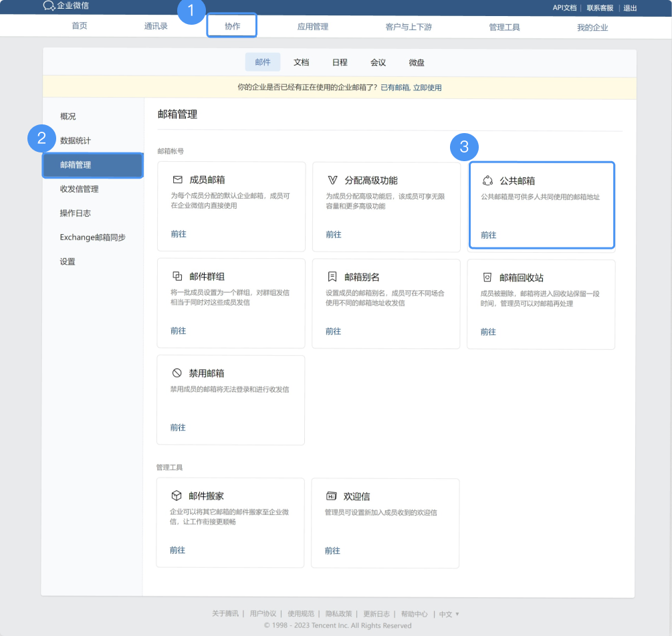Click the 成员邮箱 card title
This screenshot has height=636, width=672.
tap(207, 180)
